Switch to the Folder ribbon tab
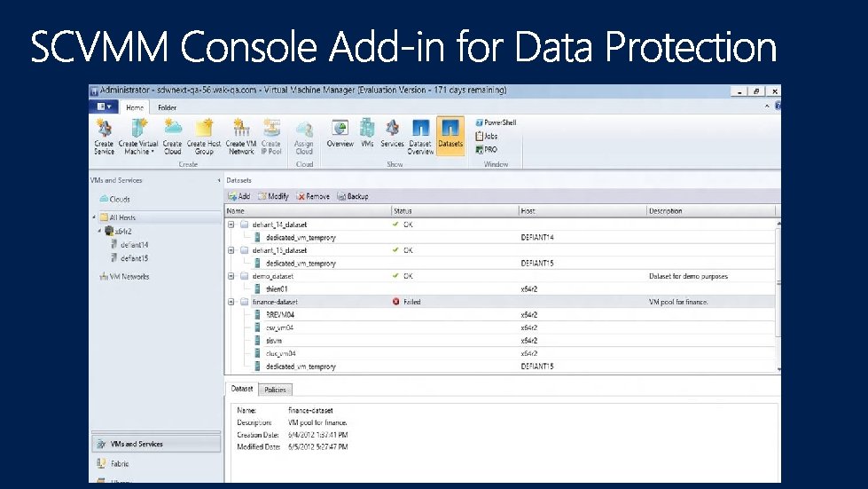This screenshot has height=489, width=868. pos(168,107)
